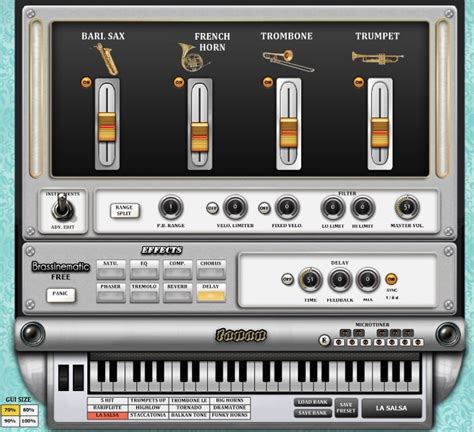Click the Panic button

(61, 294)
